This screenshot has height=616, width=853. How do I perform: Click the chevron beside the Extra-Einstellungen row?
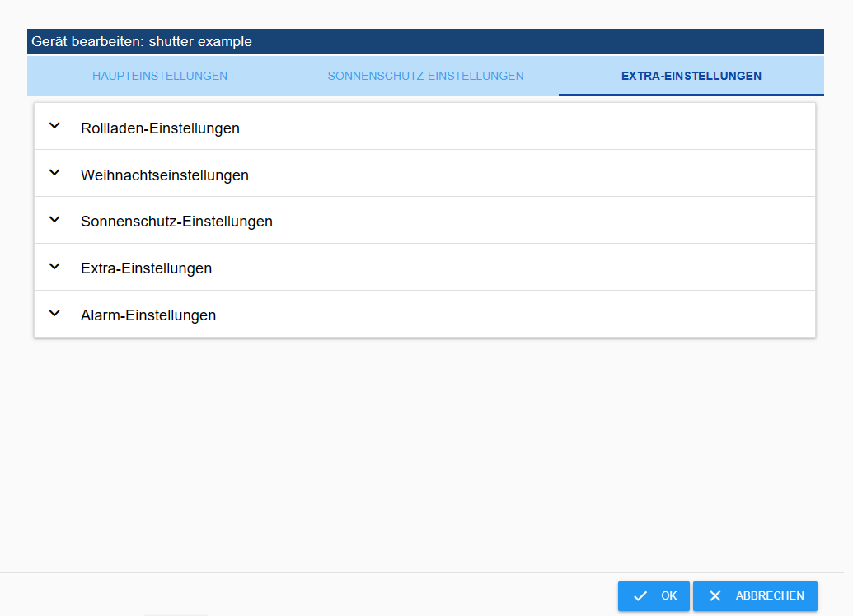[x=54, y=266]
